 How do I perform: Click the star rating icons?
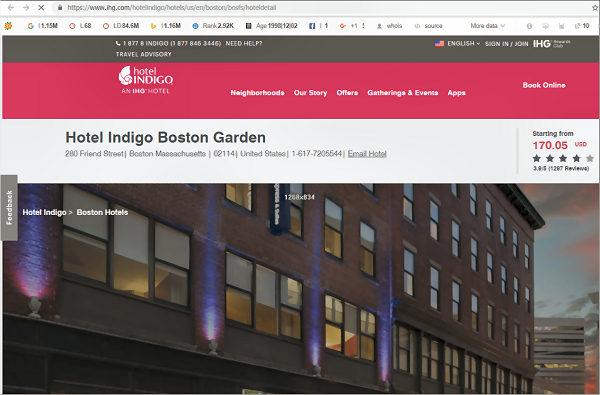click(563, 158)
